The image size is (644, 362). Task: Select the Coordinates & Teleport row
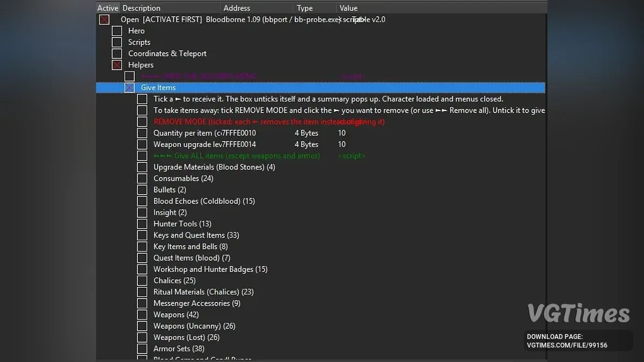click(167, 54)
